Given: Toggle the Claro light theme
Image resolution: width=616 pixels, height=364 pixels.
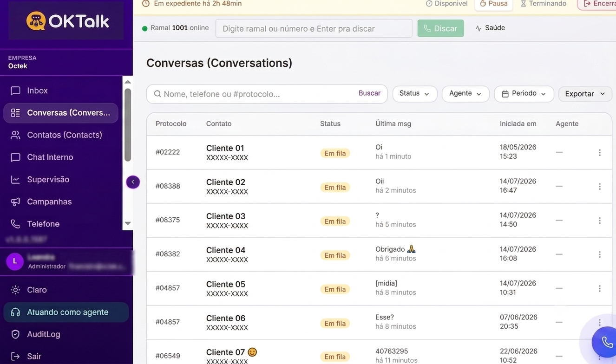Looking at the screenshot, I should pyautogui.click(x=65, y=290).
